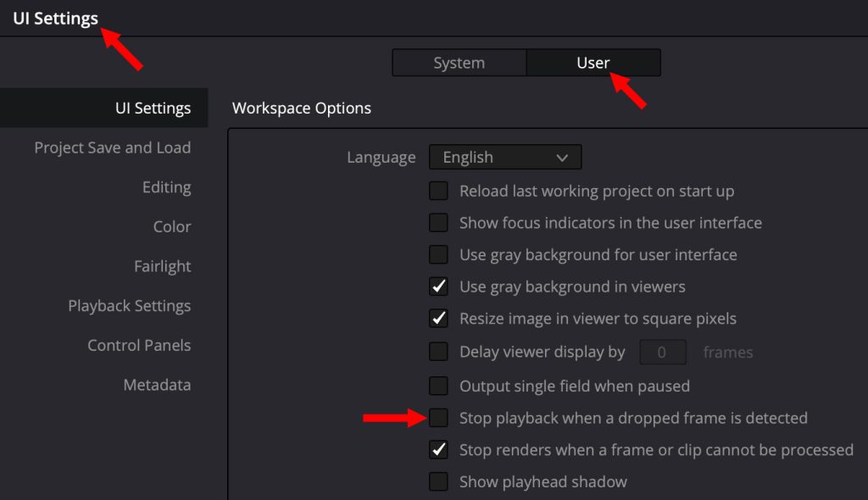868x500 pixels.
Task: Open the Color settings page
Action: [x=172, y=226]
